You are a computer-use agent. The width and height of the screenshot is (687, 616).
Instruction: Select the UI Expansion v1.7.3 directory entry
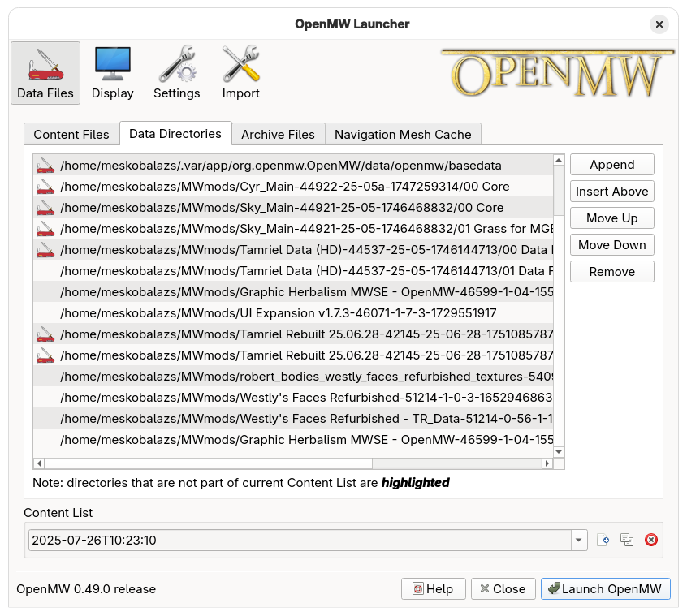[278, 313]
